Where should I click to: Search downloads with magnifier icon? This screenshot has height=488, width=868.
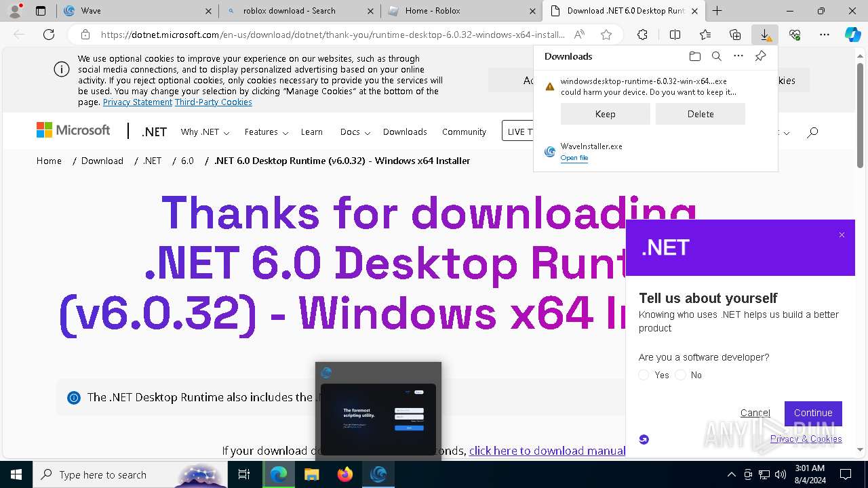716,56
